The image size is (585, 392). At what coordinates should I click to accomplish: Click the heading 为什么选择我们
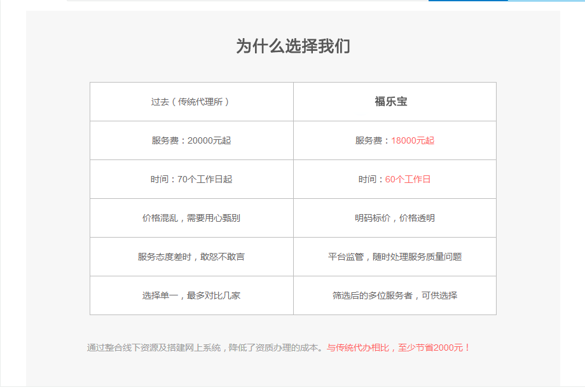click(293, 46)
